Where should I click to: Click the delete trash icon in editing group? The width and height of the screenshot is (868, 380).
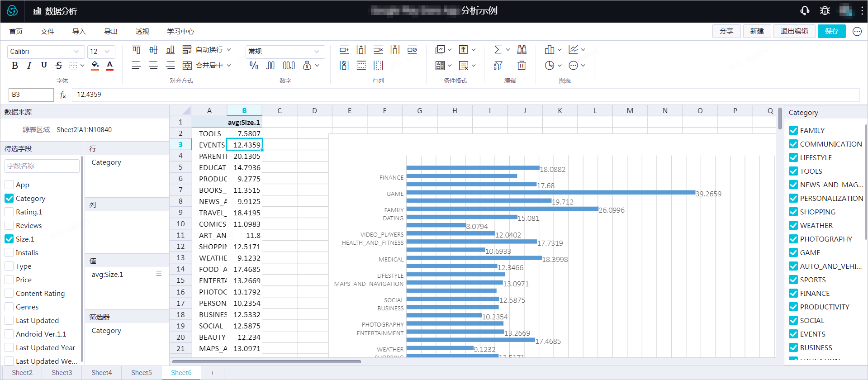point(522,66)
